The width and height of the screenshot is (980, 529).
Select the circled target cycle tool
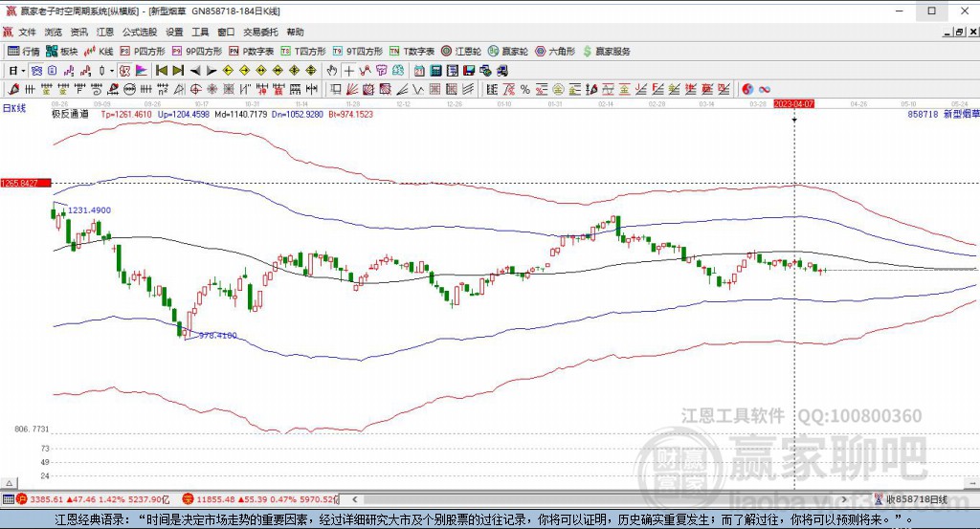(195, 89)
